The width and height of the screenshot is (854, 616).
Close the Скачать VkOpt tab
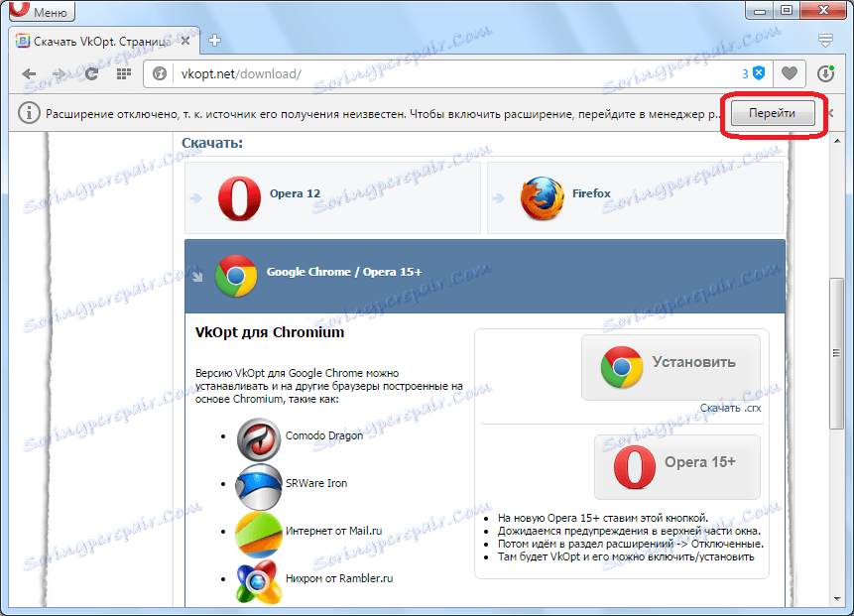(x=185, y=41)
